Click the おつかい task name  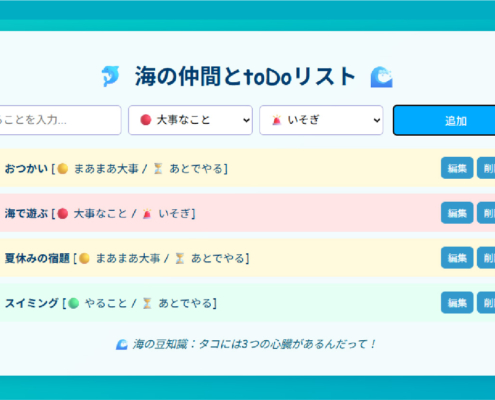pyautogui.click(x=26, y=169)
